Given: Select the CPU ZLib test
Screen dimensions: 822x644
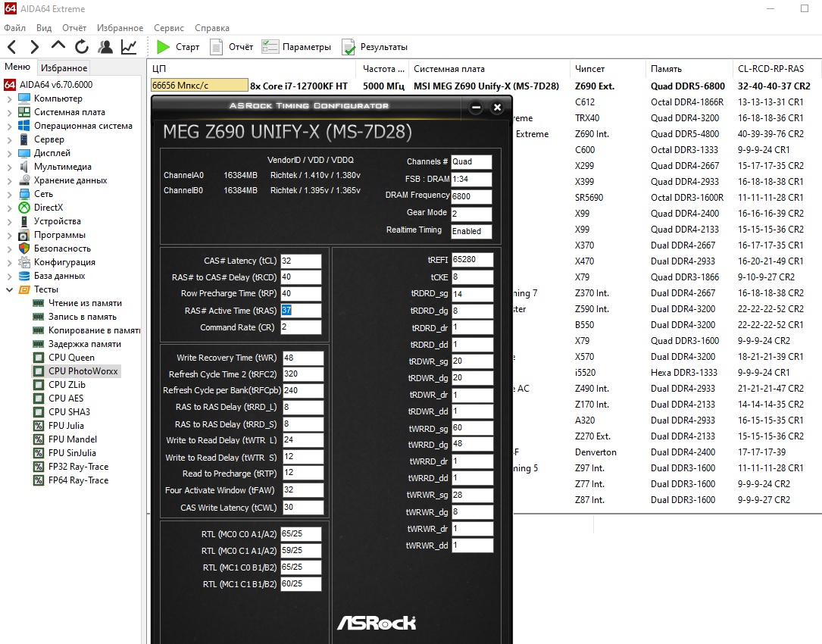Looking at the screenshot, I should pos(67,385).
